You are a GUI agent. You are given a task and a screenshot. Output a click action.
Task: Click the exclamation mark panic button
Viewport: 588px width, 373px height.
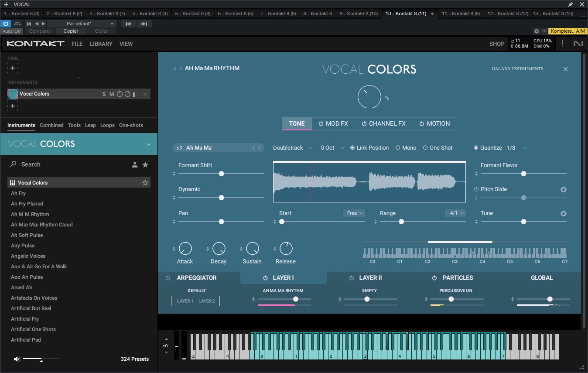[562, 44]
